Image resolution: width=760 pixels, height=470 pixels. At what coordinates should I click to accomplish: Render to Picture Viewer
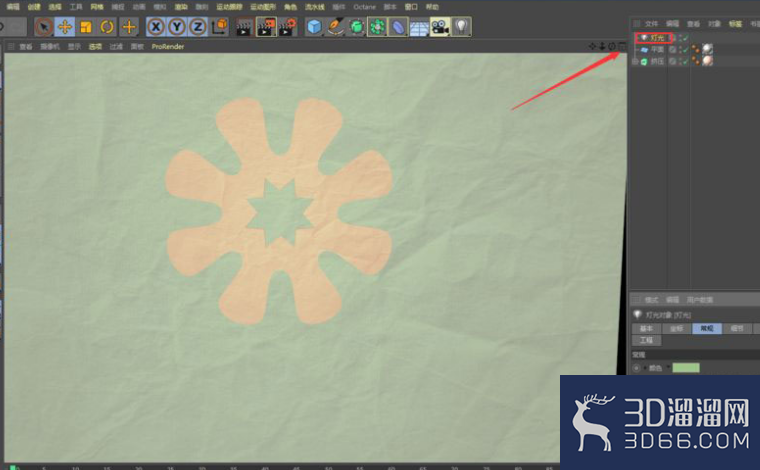[x=266, y=27]
